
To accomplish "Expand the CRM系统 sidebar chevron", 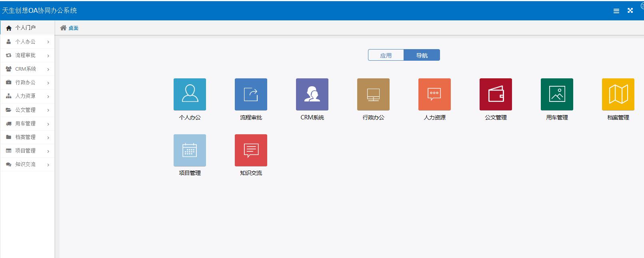I will point(48,69).
